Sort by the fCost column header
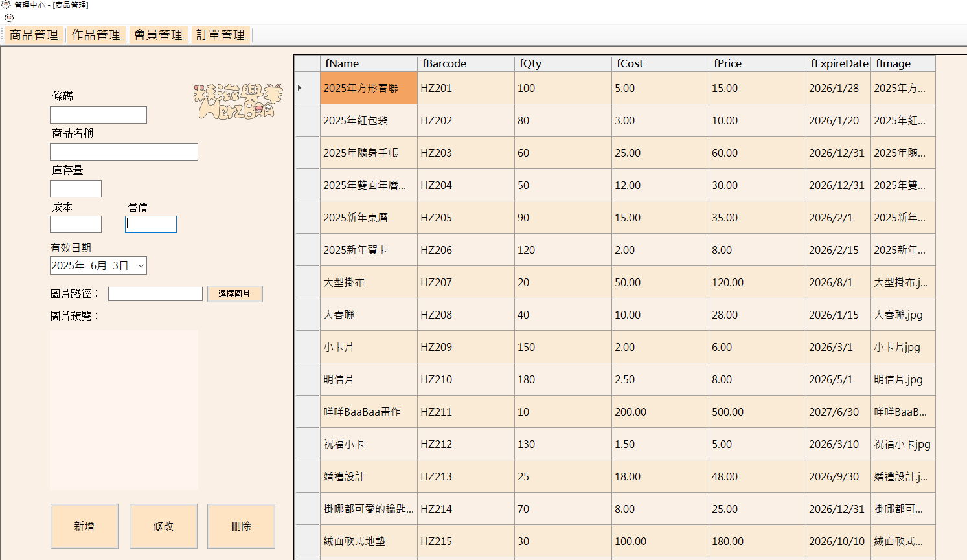Screen dimensions: 967x560 pyautogui.click(x=661, y=63)
